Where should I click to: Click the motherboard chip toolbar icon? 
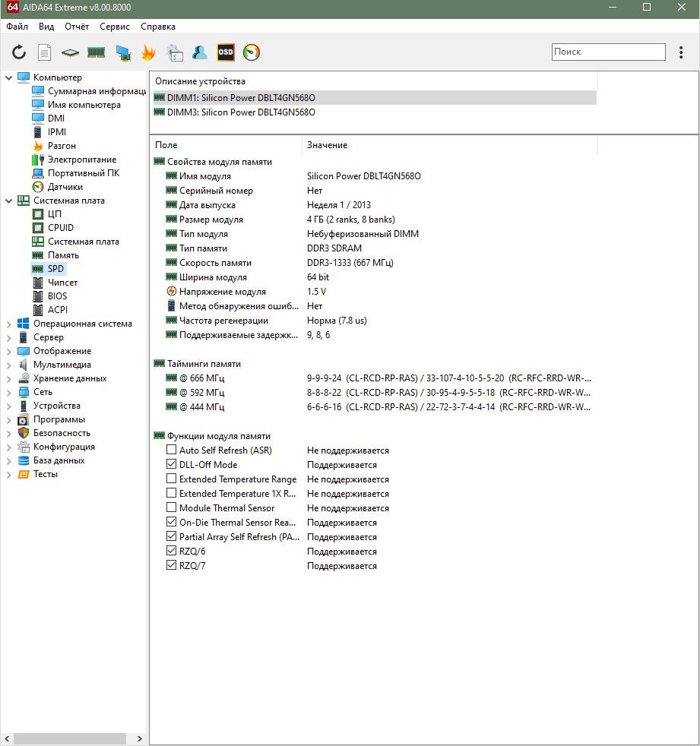pyautogui.click(x=70, y=52)
